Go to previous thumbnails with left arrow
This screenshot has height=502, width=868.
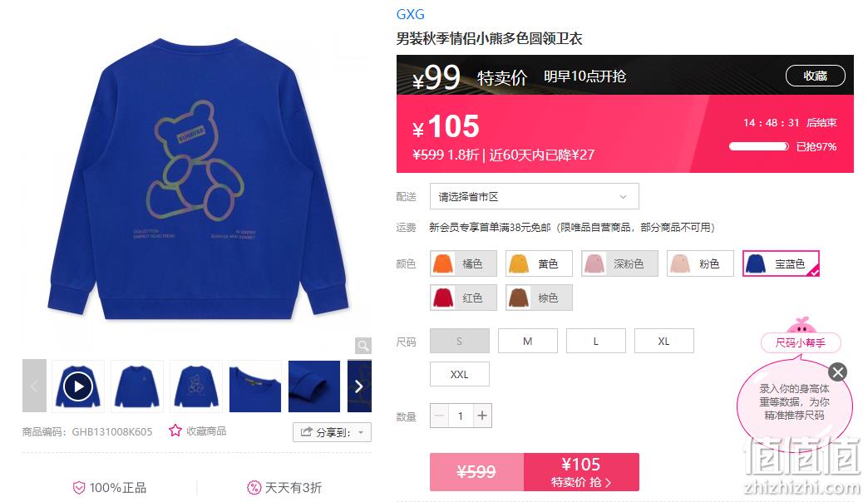point(34,386)
